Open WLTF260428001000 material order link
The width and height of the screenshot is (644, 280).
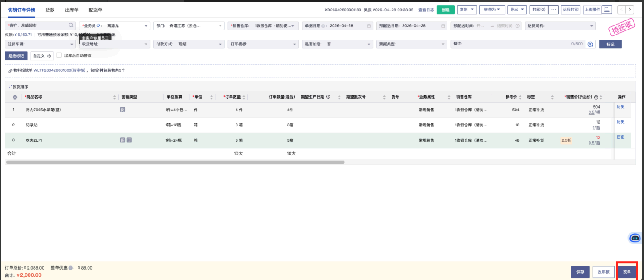click(60, 70)
